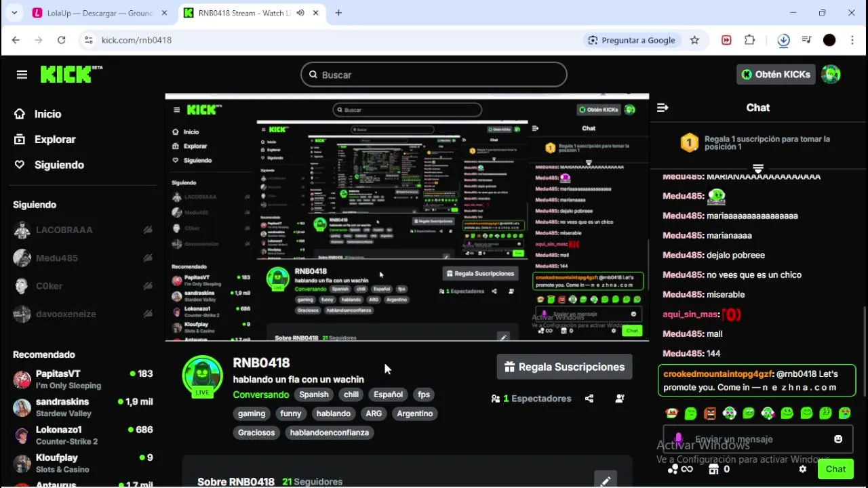Close the RNB0418 Stream tab
Screen dimensions: 868x488
(x=315, y=13)
